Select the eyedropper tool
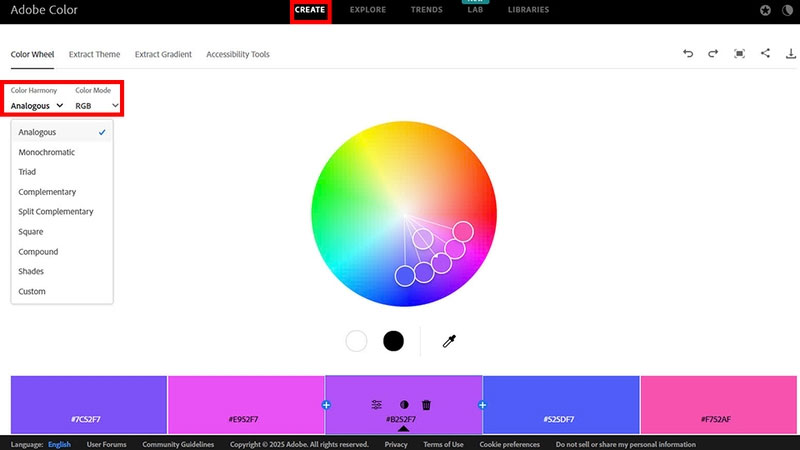The height and width of the screenshot is (450, 800). [x=450, y=341]
